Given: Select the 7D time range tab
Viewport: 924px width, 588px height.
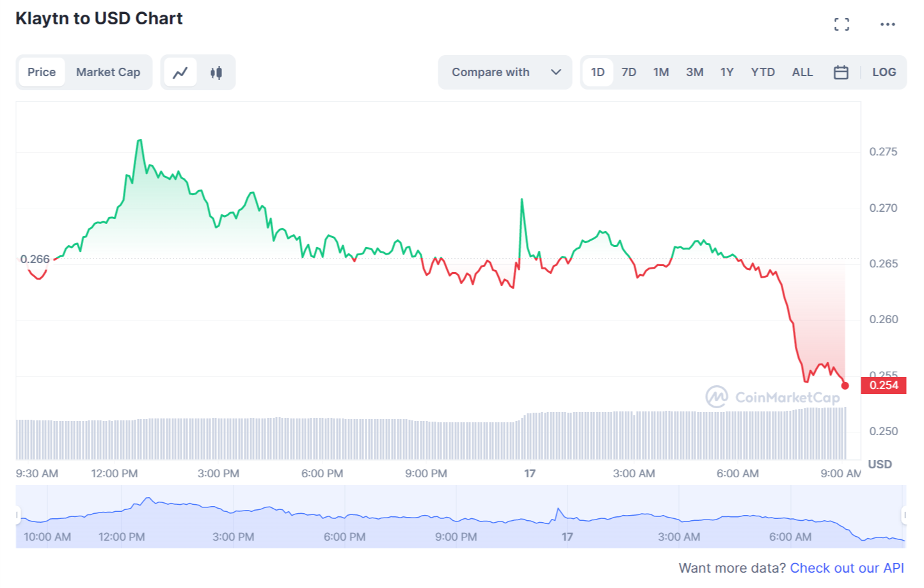Looking at the screenshot, I should tap(629, 72).
